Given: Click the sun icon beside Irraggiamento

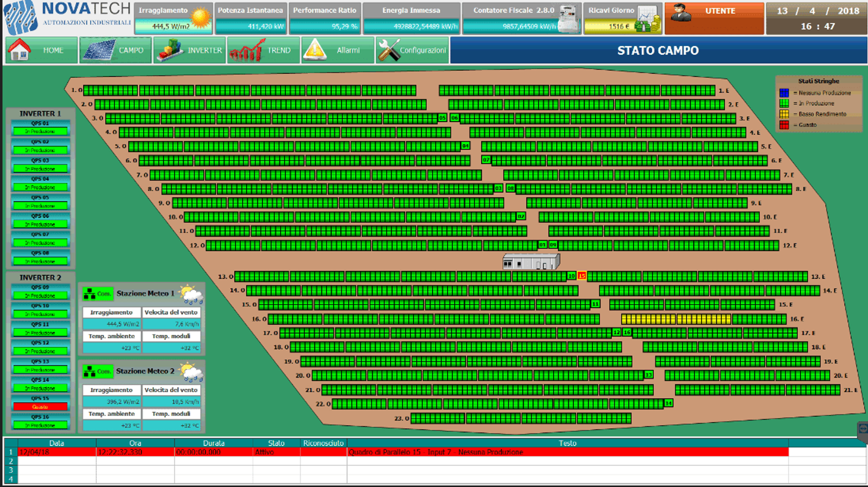Looking at the screenshot, I should pos(201,18).
